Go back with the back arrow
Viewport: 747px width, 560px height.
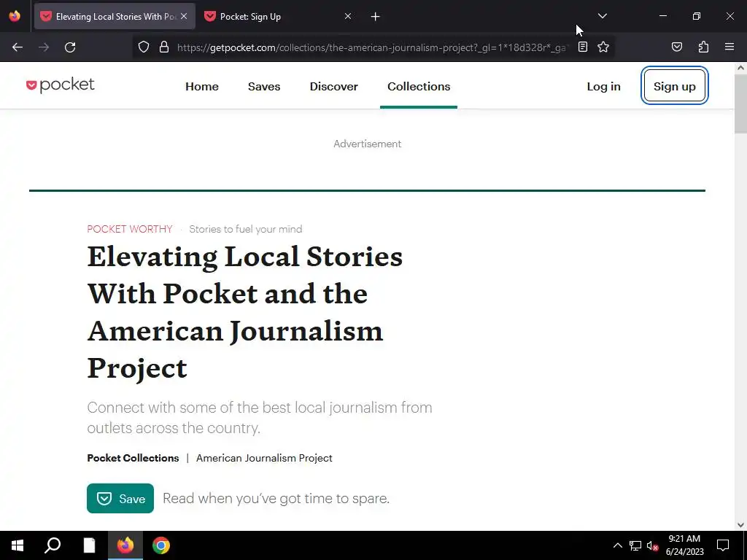click(18, 47)
